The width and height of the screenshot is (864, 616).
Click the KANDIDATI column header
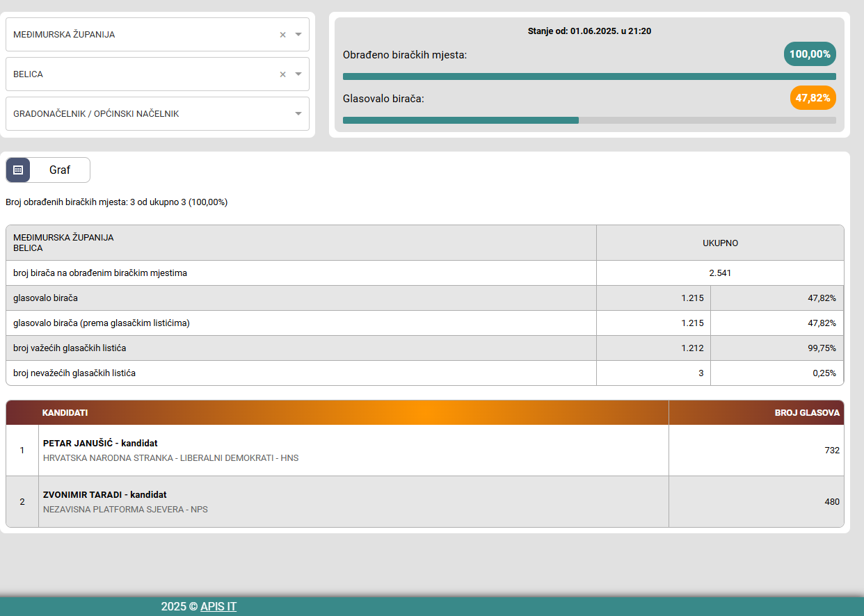coord(65,413)
